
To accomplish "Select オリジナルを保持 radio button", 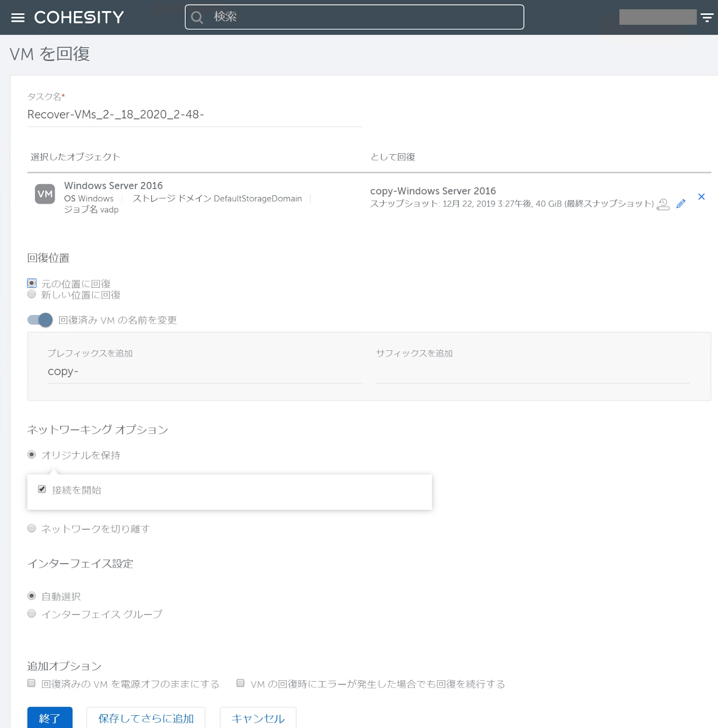I will click(x=32, y=455).
